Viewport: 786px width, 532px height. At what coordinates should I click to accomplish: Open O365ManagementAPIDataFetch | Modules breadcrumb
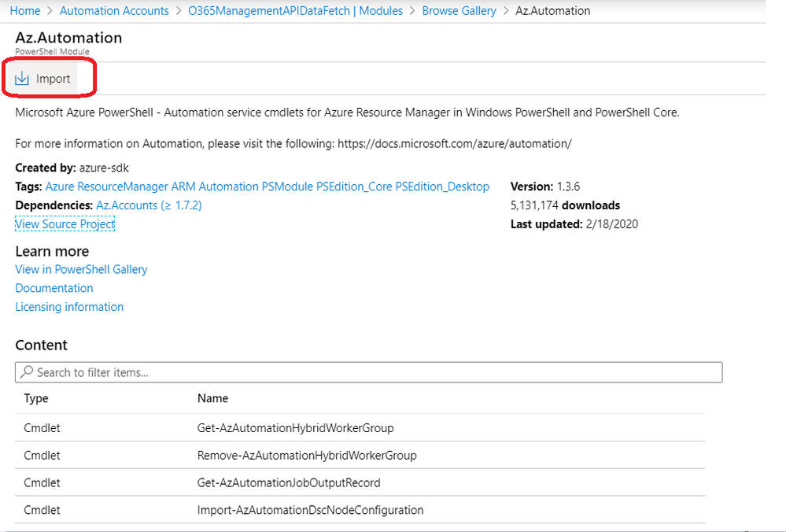coord(295,10)
